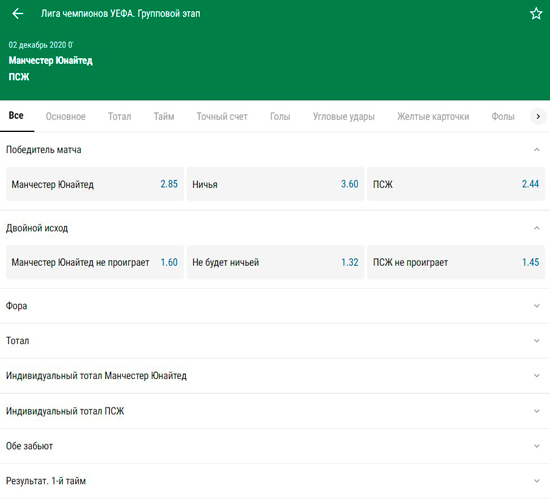Switch to Угловые удары tab
The image size is (550, 500).
(344, 116)
